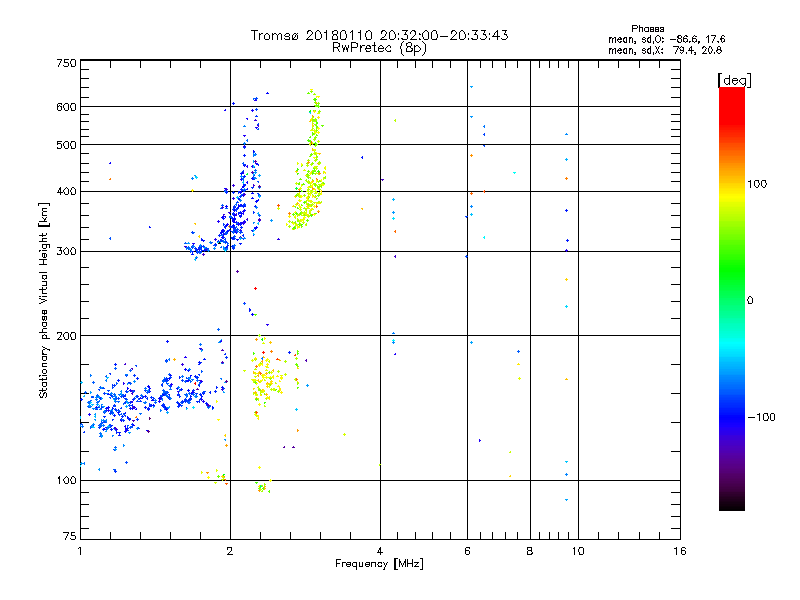Click the y-axis tick label '600'
This screenshot has width=800, height=600.
66,107
